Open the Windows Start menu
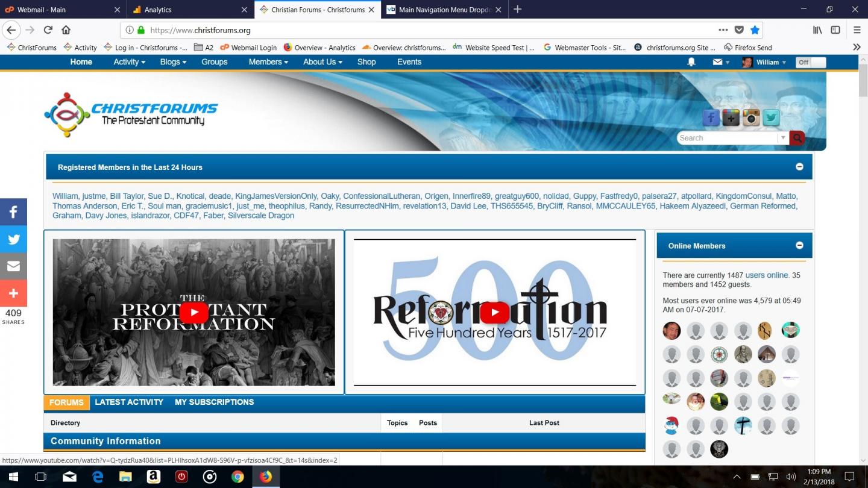Viewport: 868px width, 488px height. pos(13,477)
